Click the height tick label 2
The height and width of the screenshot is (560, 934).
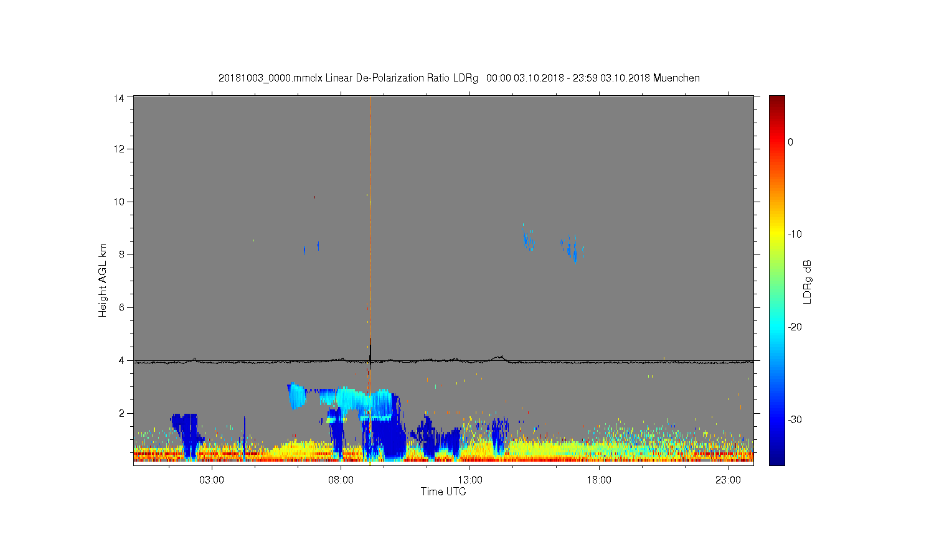pyautogui.click(x=122, y=413)
